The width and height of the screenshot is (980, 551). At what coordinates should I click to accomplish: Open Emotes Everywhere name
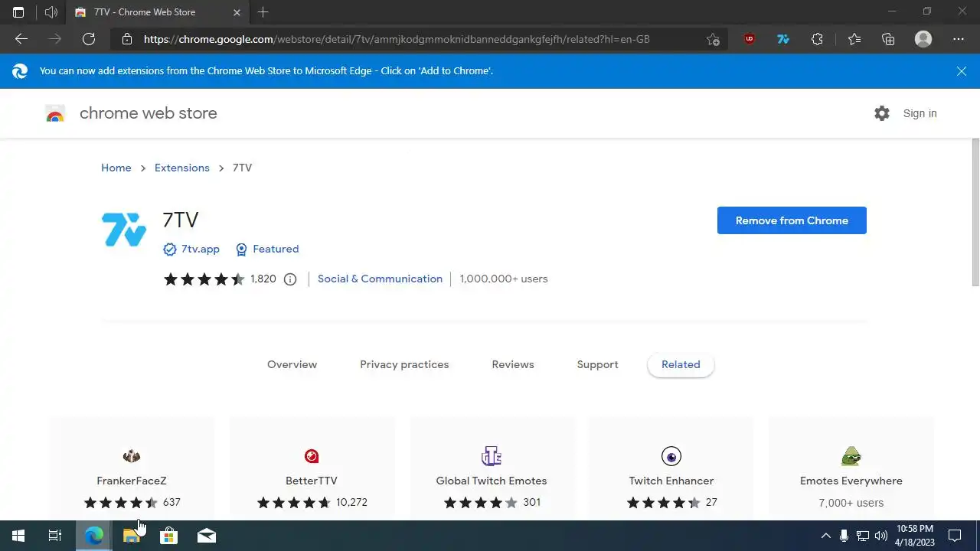pyautogui.click(x=851, y=481)
